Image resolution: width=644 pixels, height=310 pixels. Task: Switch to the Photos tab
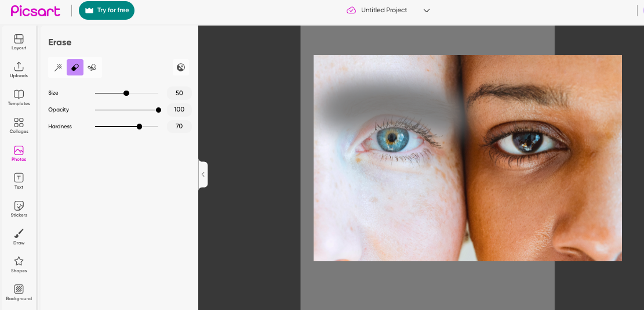coord(19,153)
